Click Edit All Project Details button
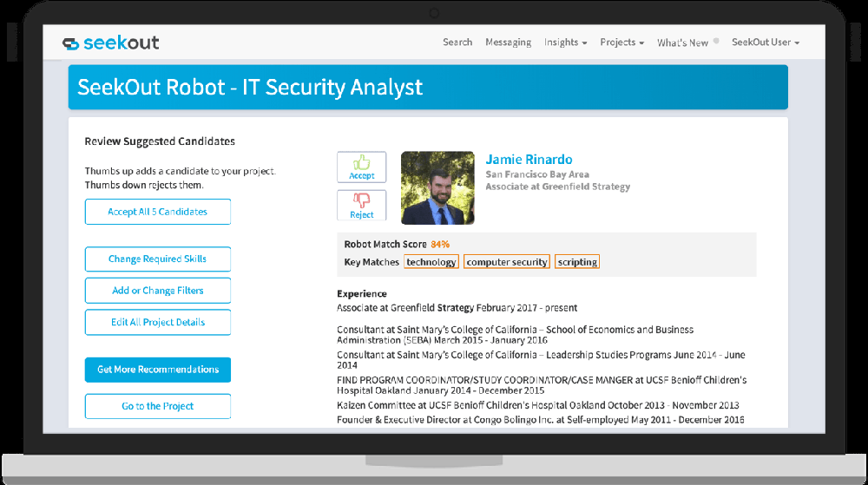 pos(158,323)
